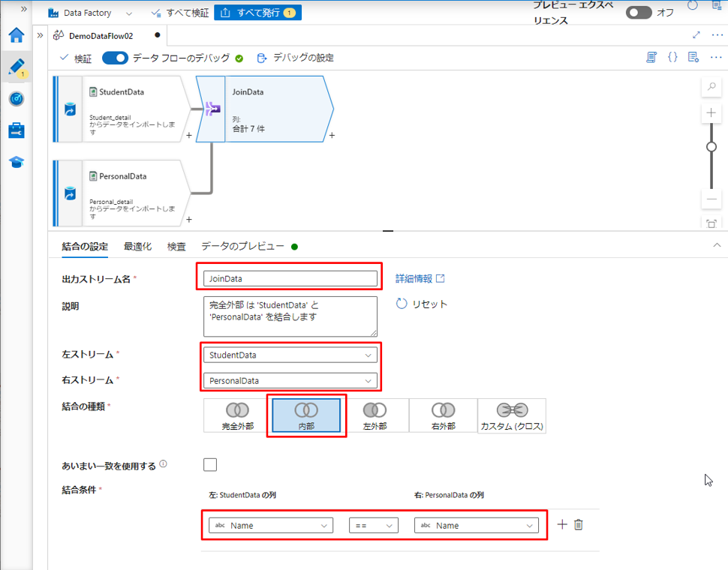Click the リセット reset button
This screenshot has height=570, width=728.
coord(422,304)
